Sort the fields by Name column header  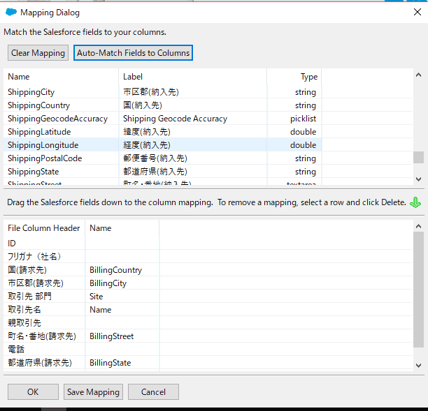(61, 77)
